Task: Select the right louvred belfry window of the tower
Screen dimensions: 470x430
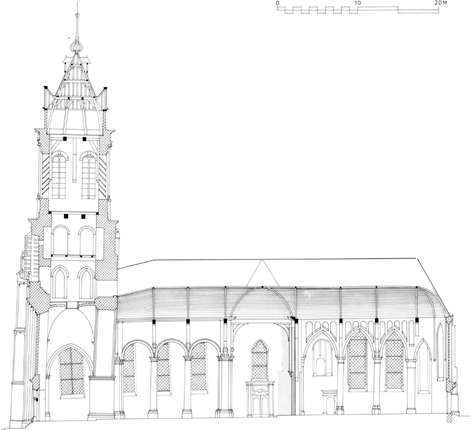Action: [89, 175]
